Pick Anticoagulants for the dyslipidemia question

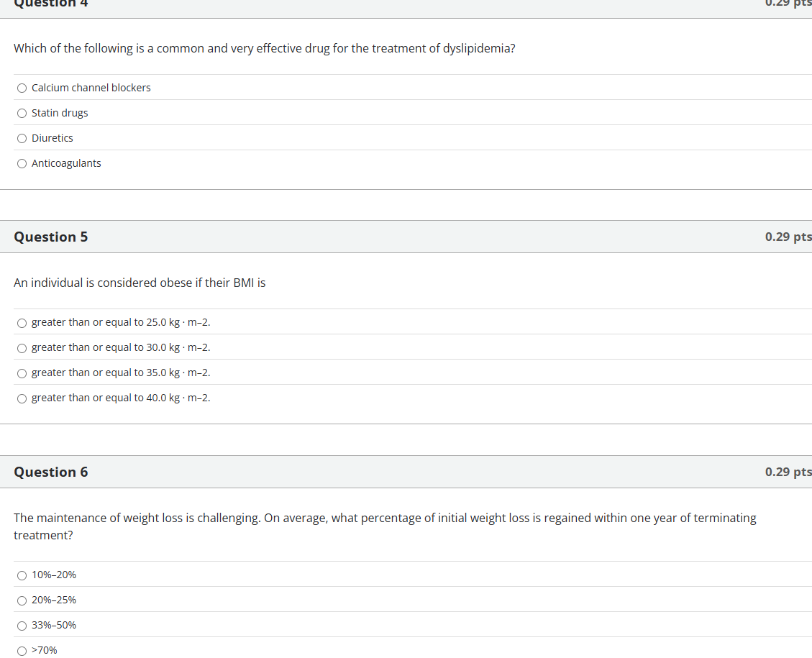pyautogui.click(x=22, y=163)
